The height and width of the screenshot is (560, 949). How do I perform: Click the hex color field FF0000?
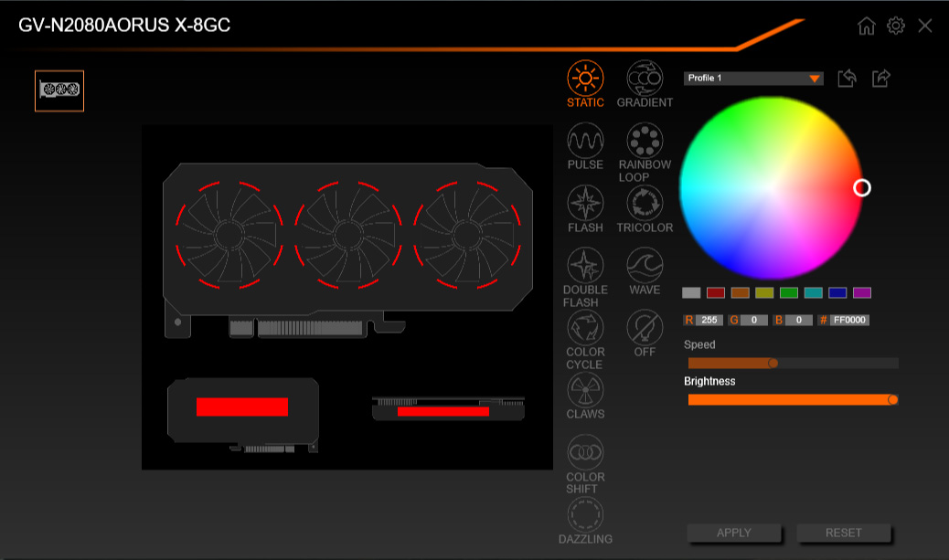coord(849,320)
